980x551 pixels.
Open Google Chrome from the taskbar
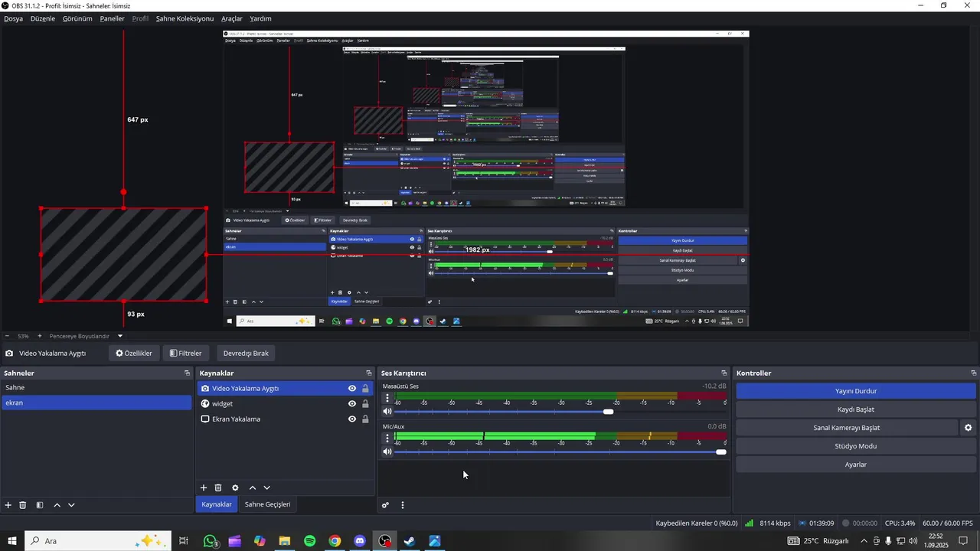coord(335,541)
